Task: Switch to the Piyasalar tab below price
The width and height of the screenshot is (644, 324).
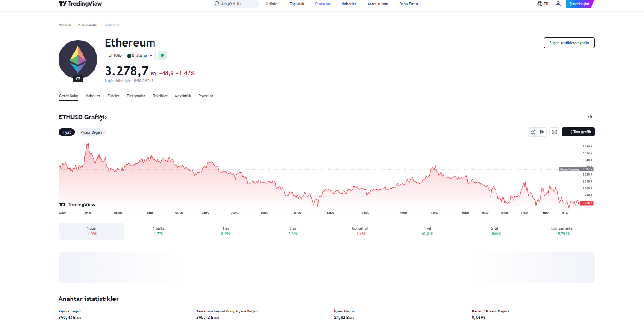Action: 206,96
